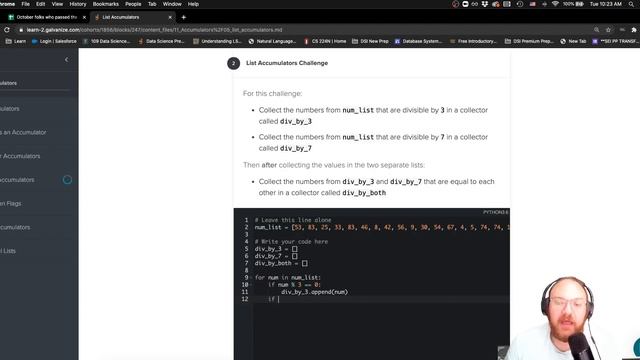640x360 pixels.
Task: Click the Time Machine clock icon in the menu bar
Action: click(520, 4)
